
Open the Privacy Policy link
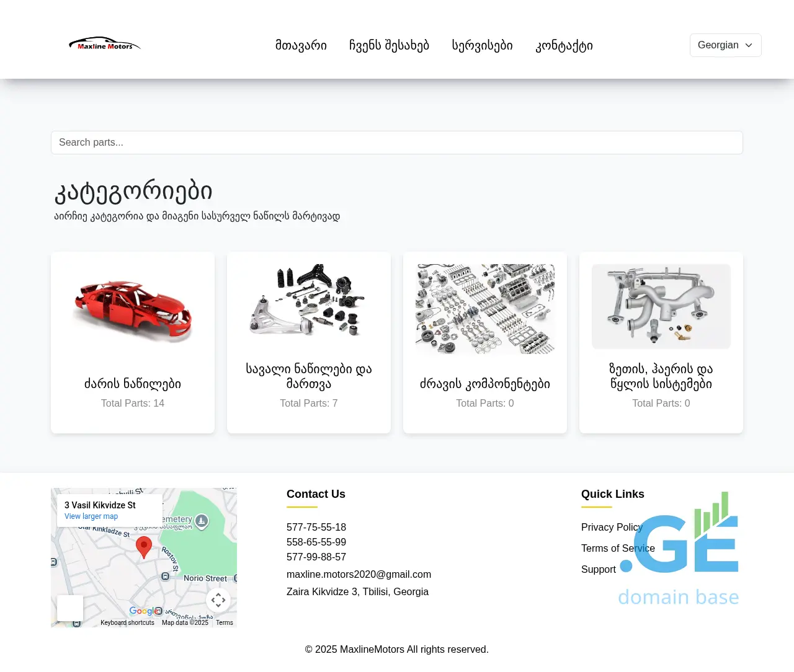pyautogui.click(x=611, y=527)
